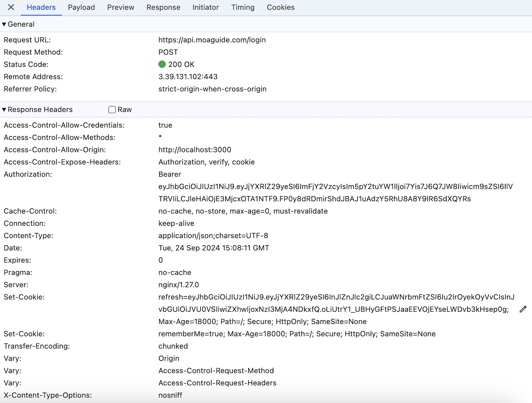Viewport: 532px width, 403px height.
Task: Select the request URL https://api.moaguide.com/login
Action: pyautogui.click(x=212, y=40)
